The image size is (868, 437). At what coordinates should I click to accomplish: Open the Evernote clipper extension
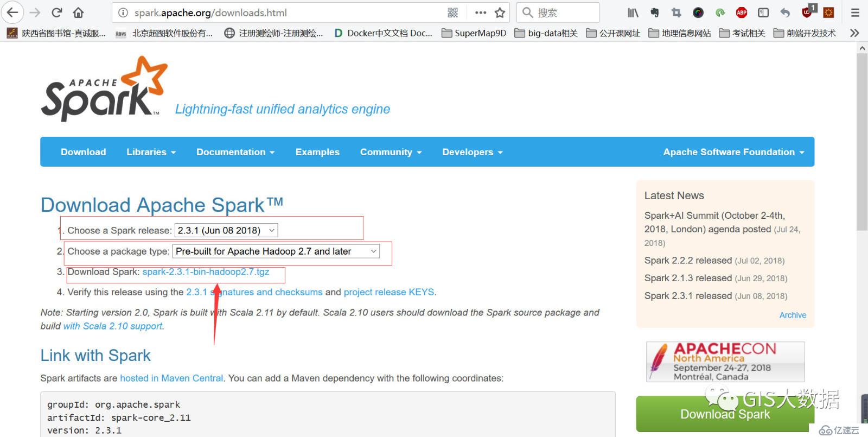654,12
